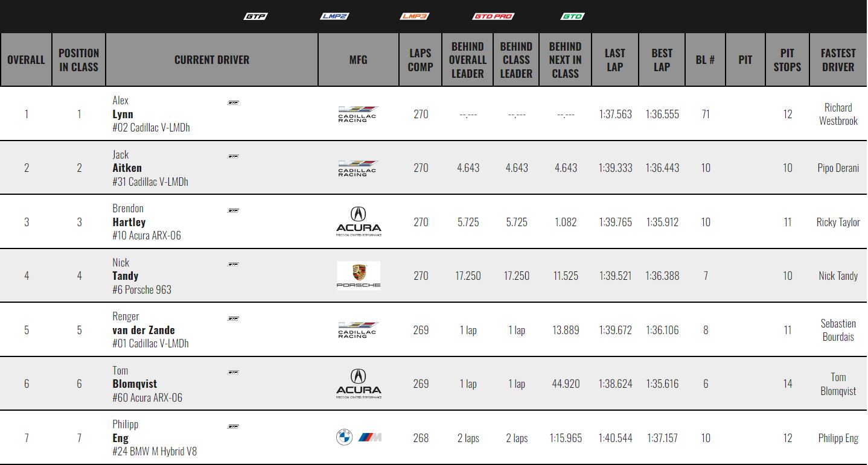Sort by the OVERALL column header
The height and width of the screenshot is (465, 868).
(x=26, y=60)
